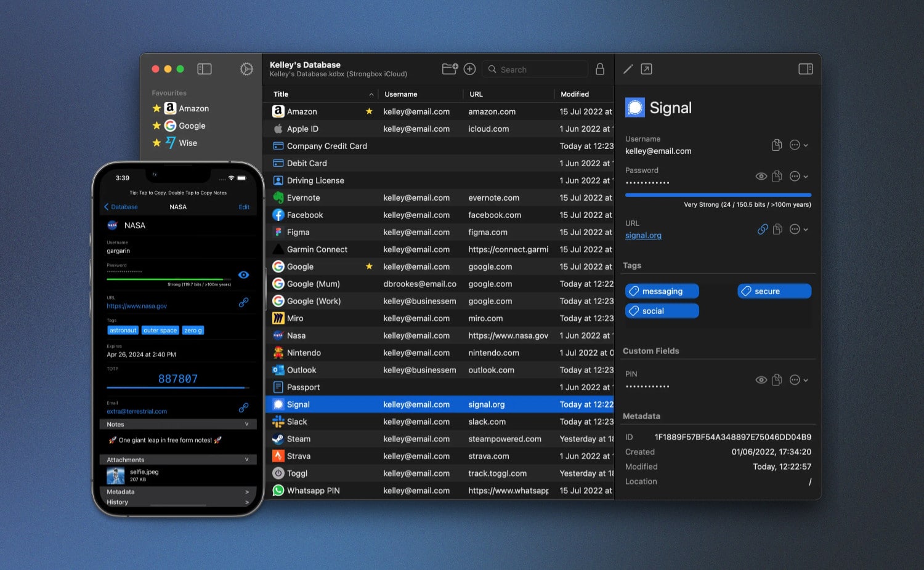Toggle the left sidebar panel
Viewport: 924px width, 570px height.
point(205,70)
